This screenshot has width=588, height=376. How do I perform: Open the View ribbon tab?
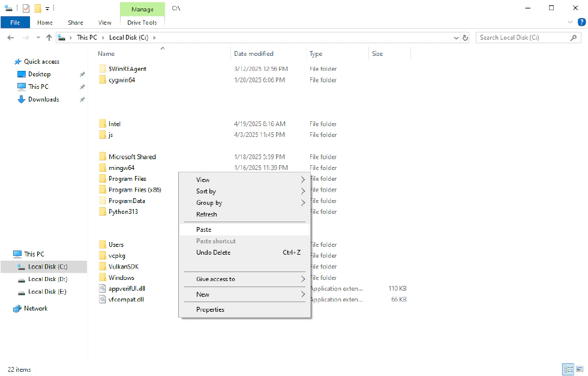click(x=105, y=22)
